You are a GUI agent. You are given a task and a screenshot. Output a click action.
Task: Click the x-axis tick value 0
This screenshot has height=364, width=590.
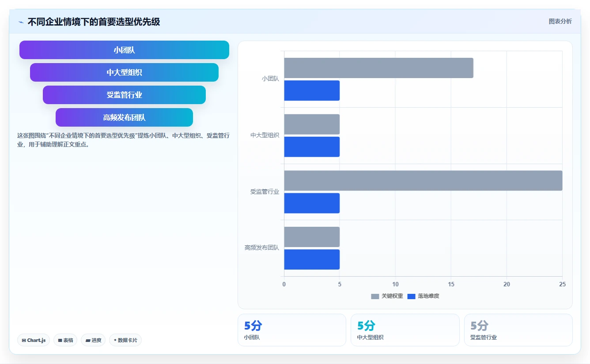(284, 284)
